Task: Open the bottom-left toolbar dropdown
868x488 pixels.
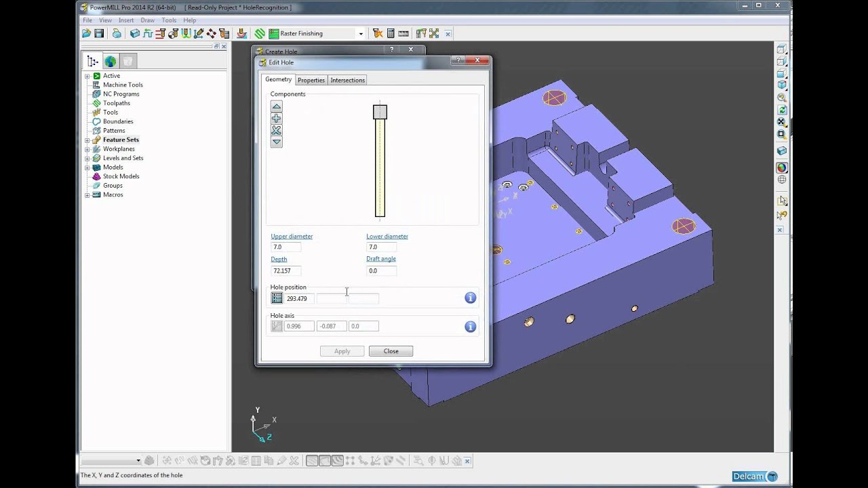Action: point(138,461)
